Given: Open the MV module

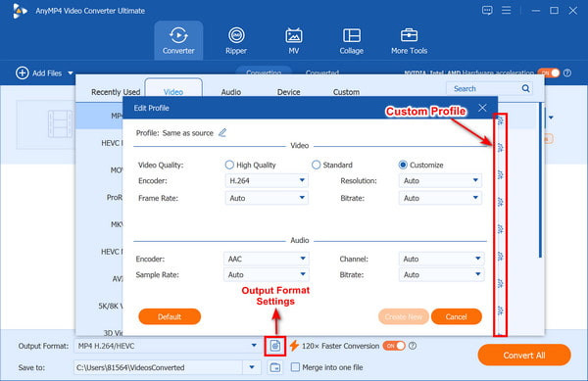Looking at the screenshot, I should 294,40.
